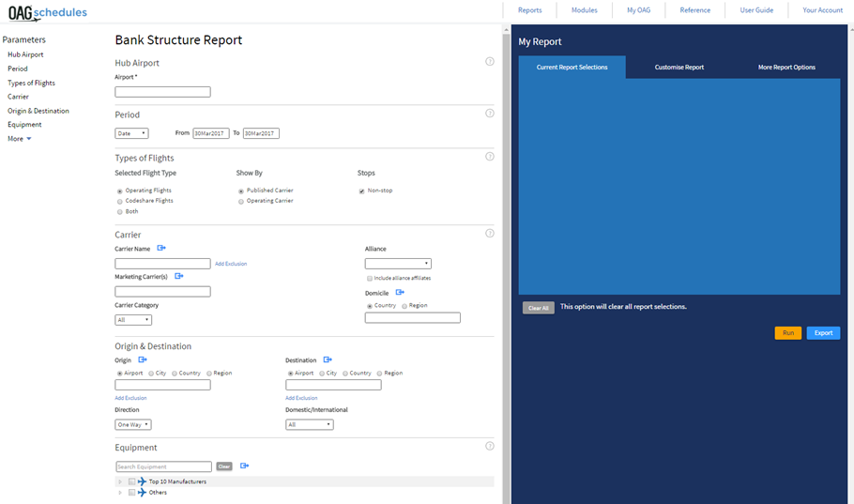Viewport: 854px width, 504px height.
Task: Click the OAG schedules logo
Action: point(47,12)
